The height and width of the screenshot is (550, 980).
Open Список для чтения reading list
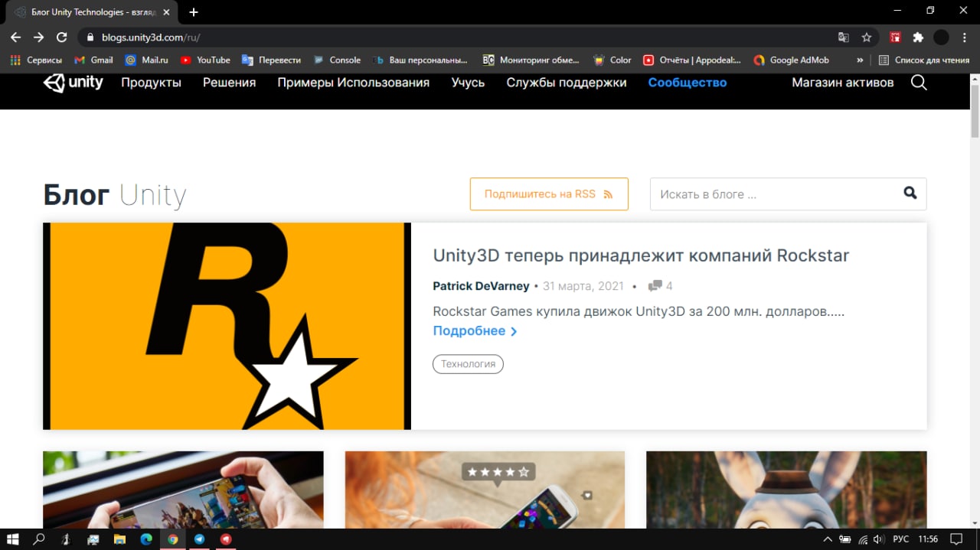coord(923,60)
